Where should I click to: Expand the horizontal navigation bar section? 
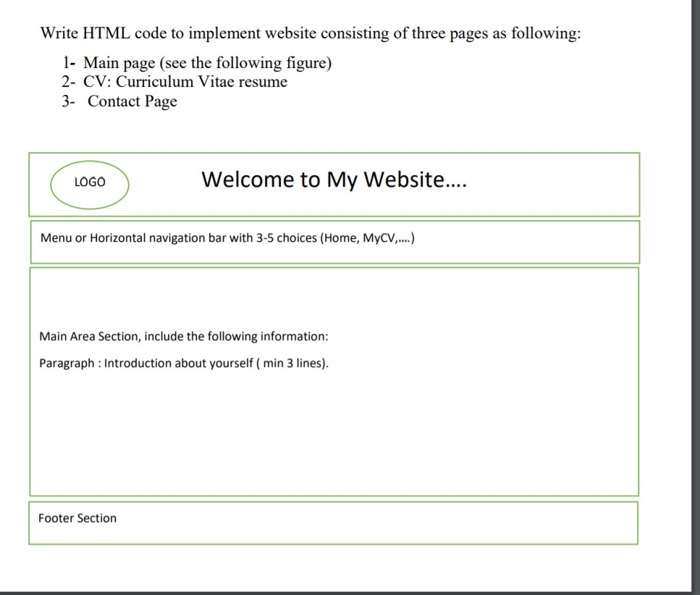pyautogui.click(x=333, y=241)
